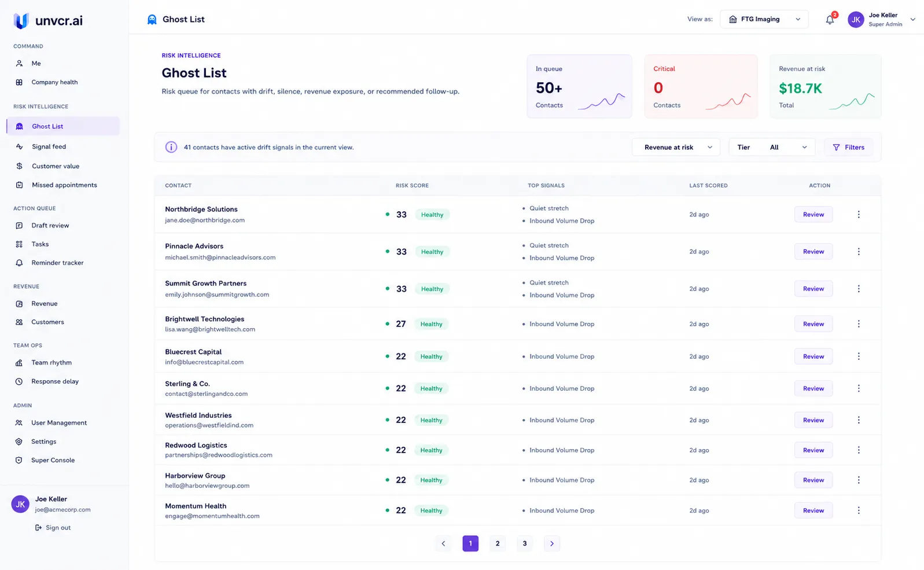The height and width of the screenshot is (570, 924).
Task: Go to the previous page arrow
Action: pos(443,543)
